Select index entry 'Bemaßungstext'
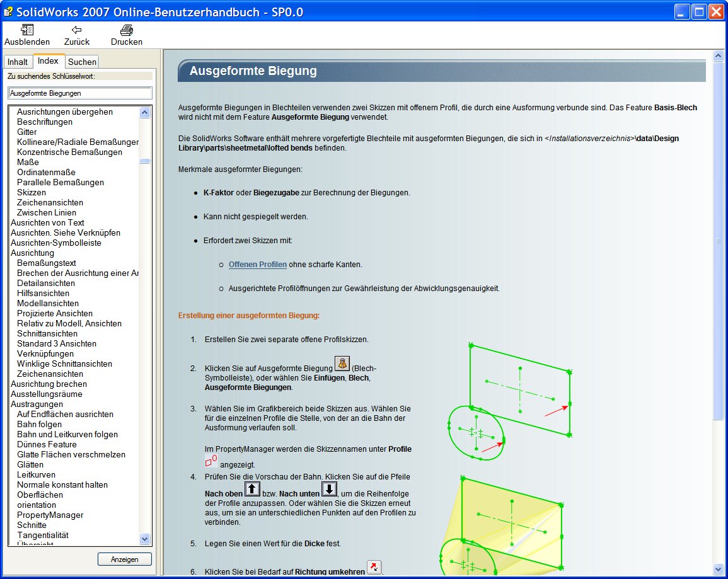The width and height of the screenshot is (728, 579). click(x=47, y=263)
